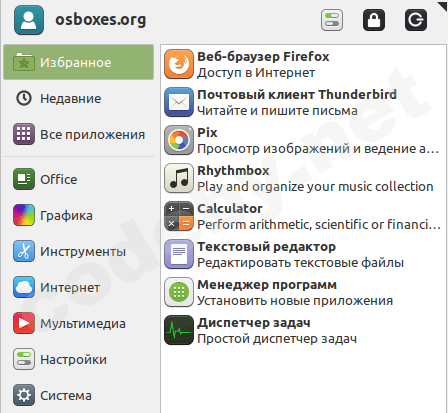Open Текстовый редактор text editor icon

(179, 254)
